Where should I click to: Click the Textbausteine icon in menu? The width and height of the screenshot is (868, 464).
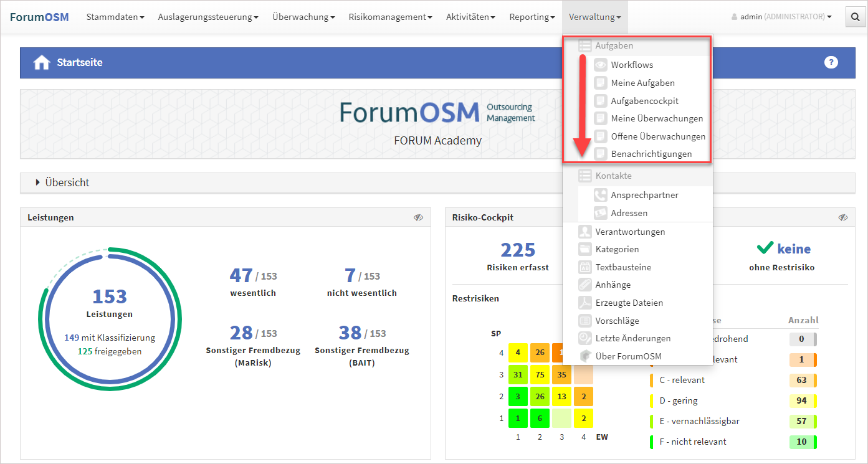tap(584, 267)
